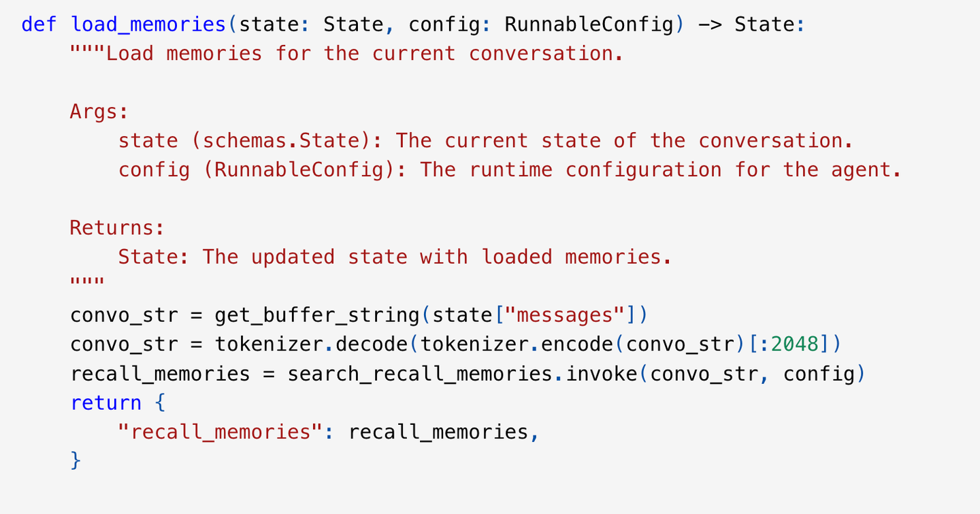Click the docstring line describing state (schemas.State)
980x514 pixels.
(x=486, y=141)
